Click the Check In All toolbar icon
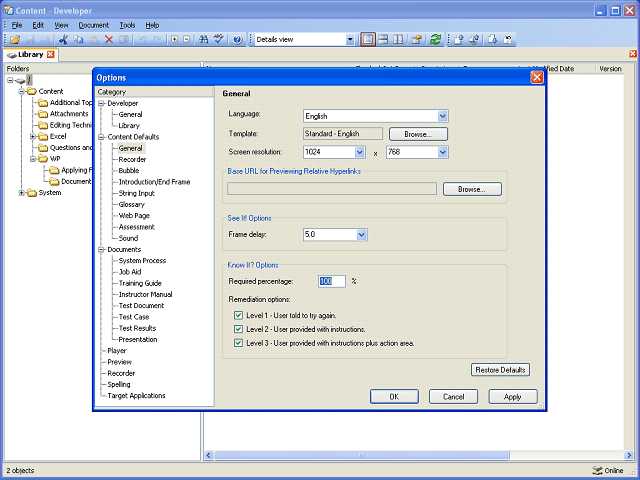The width and height of the screenshot is (640, 480). pyautogui.click(x=474, y=40)
